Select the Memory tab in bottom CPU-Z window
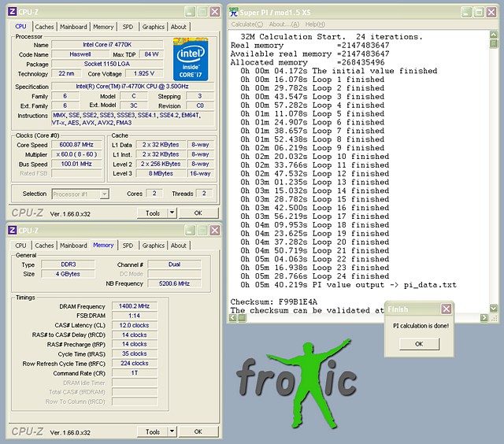 (x=103, y=245)
